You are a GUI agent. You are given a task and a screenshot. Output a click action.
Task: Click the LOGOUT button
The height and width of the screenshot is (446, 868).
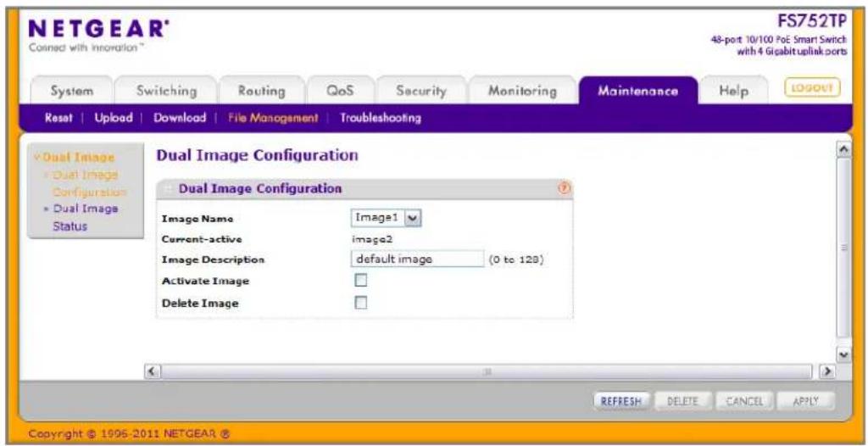[x=813, y=87]
